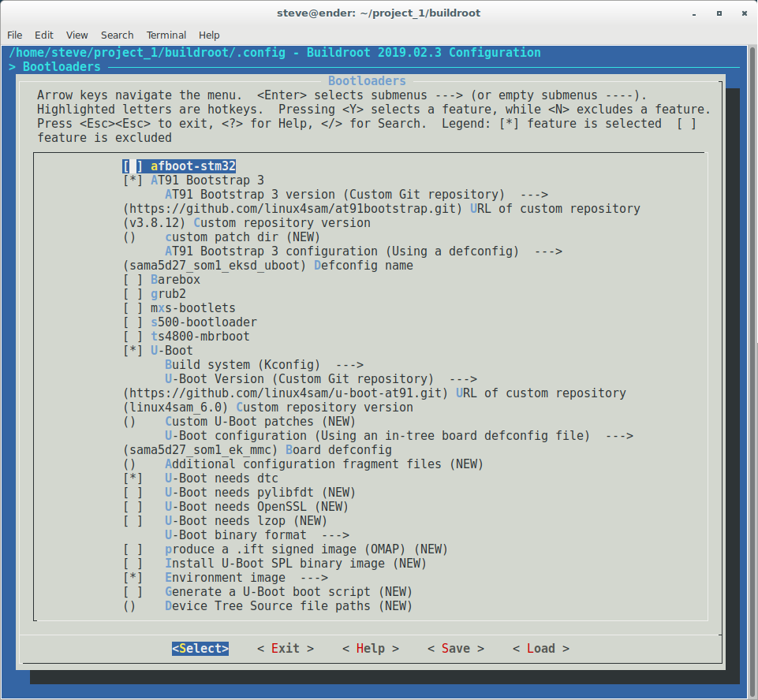Open the Terminal menu in menu bar
The height and width of the screenshot is (700, 758).
166,35
